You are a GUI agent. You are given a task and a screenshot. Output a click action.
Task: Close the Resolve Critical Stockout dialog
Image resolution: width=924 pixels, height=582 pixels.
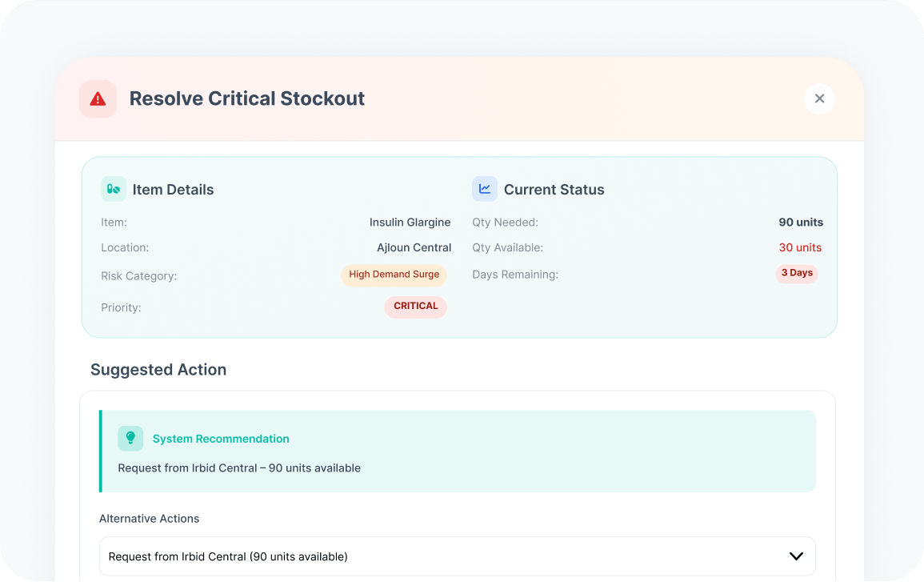[819, 98]
